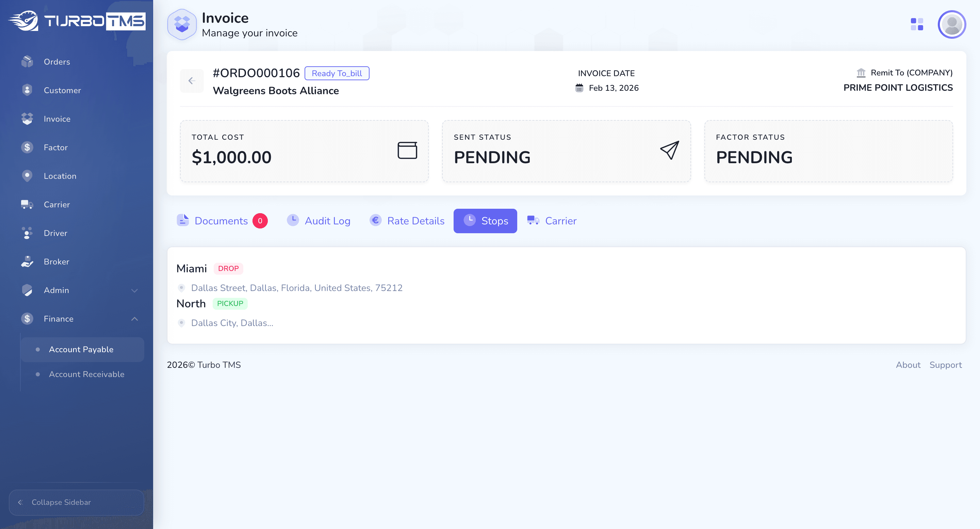
Task: Click the Total Cost wallet icon
Action: coord(407,150)
